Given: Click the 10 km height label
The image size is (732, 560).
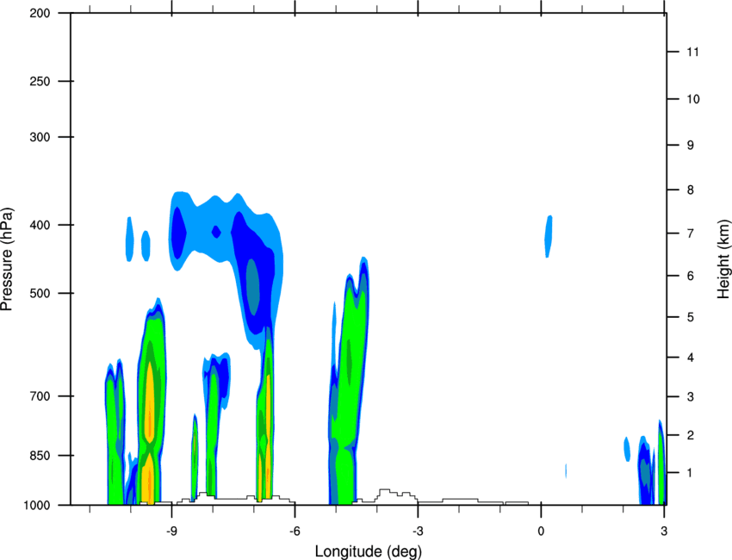Looking at the screenshot, I should (692, 99).
